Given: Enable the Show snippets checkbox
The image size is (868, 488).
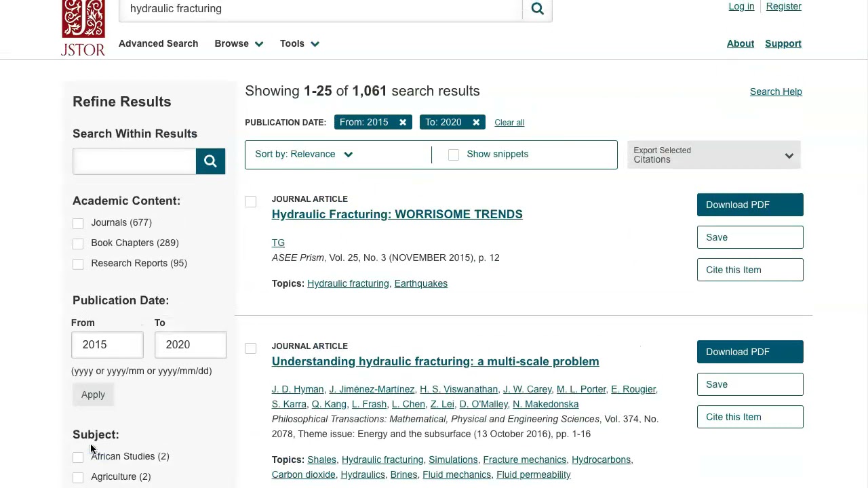Looking at the screenshot, I should click(454, 155).
